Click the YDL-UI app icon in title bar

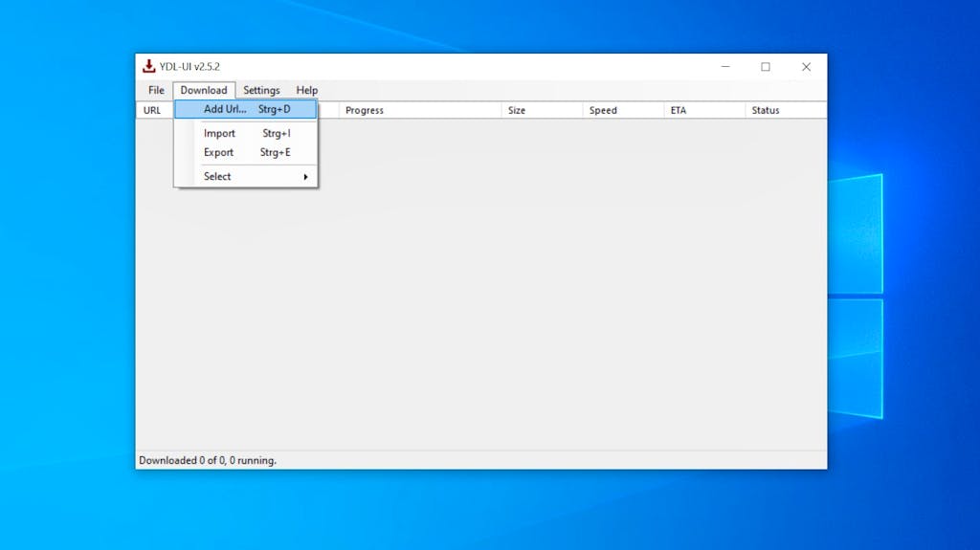click(148, 66)
